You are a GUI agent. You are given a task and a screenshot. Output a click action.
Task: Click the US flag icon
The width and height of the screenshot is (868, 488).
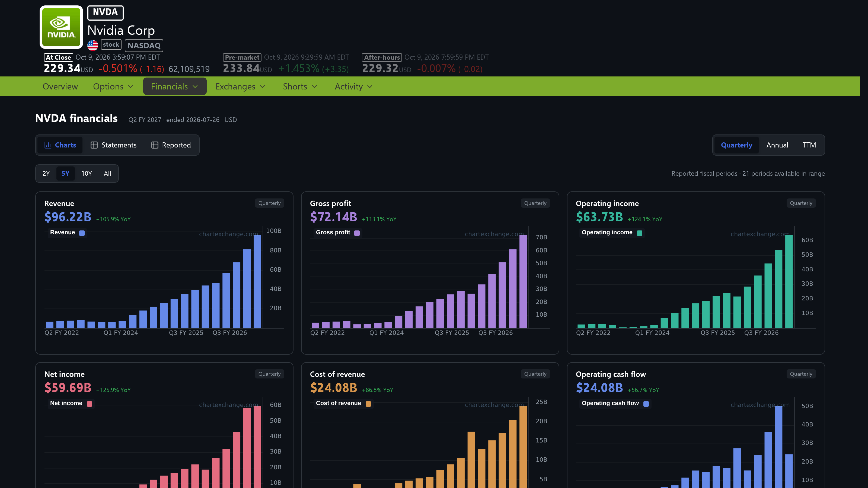click(93, 45)
